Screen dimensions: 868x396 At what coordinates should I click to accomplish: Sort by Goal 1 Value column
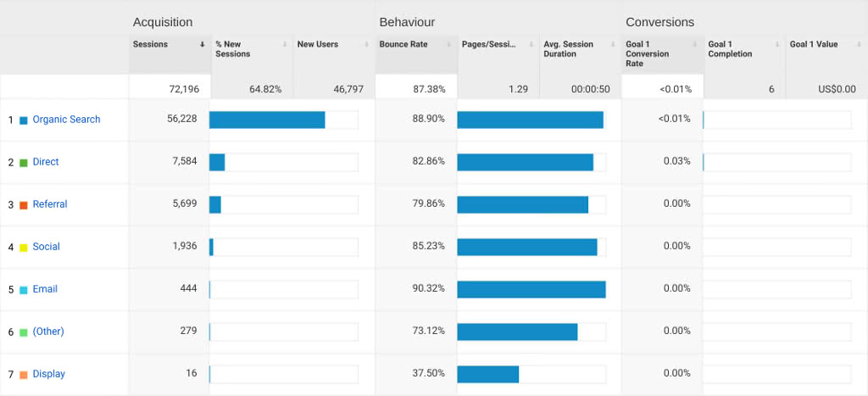click(x=814, y=45)
